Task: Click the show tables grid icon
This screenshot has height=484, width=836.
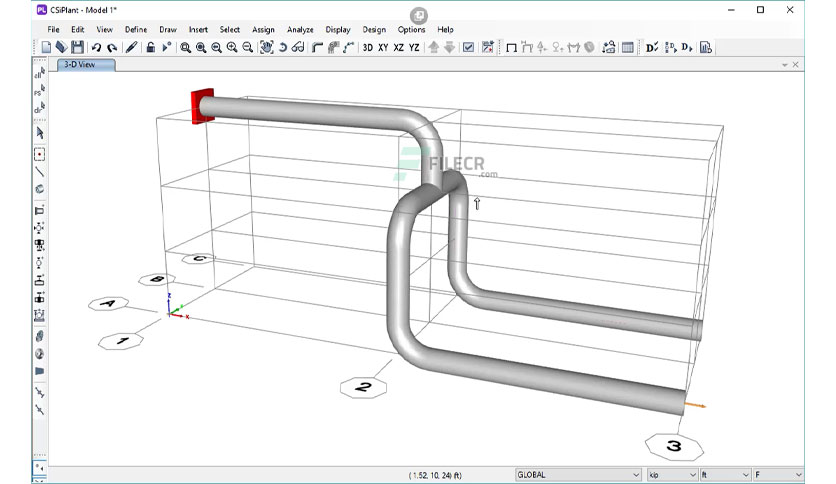Action: (x=628, y=47)
